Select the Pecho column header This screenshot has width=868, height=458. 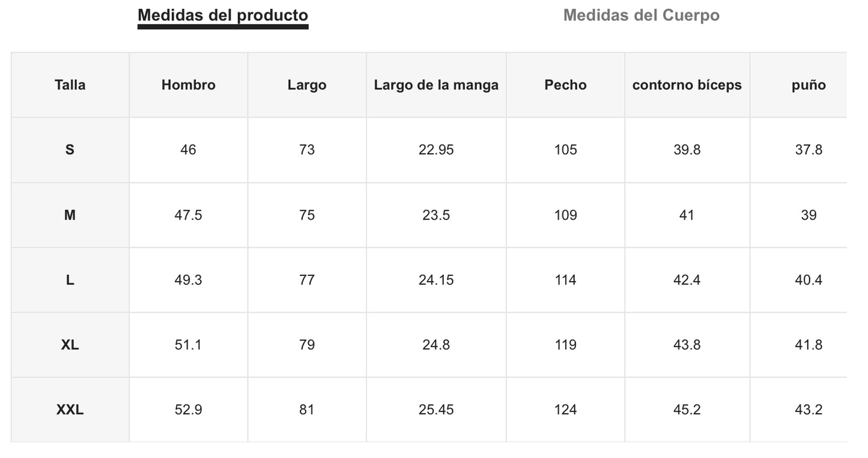565,85
